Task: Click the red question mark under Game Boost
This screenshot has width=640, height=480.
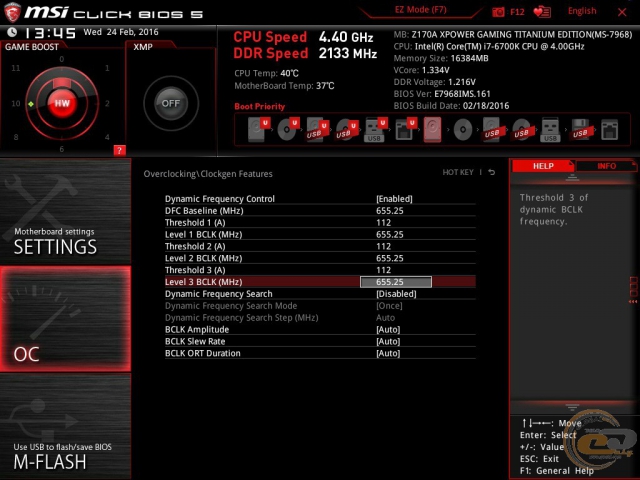Action: (119, 150)
